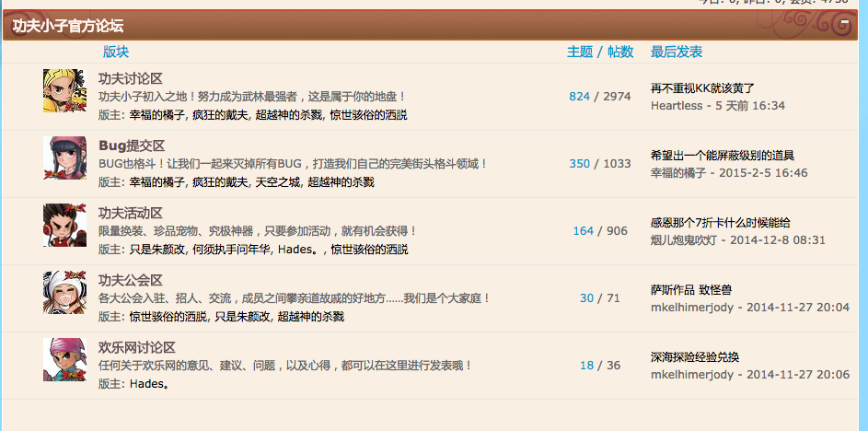Click the Bug提交区 girl avatar icon

pyautogui.click(x=64, y=158)
